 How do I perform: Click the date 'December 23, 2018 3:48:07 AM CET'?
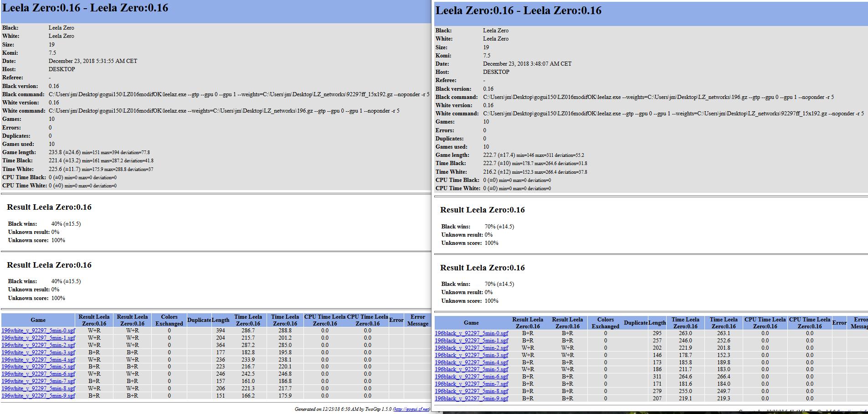(527, 64)
